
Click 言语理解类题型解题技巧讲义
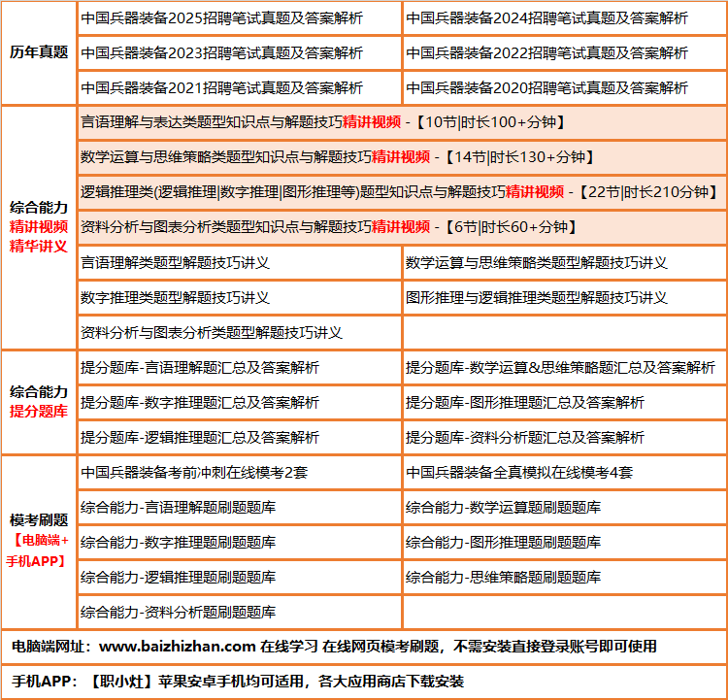coord(175,263)
